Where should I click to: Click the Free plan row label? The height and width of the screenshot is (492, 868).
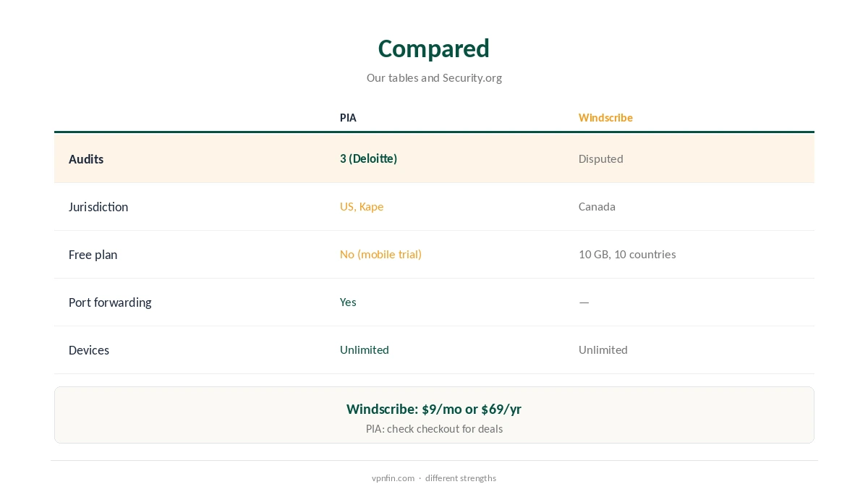click(93, 255)
